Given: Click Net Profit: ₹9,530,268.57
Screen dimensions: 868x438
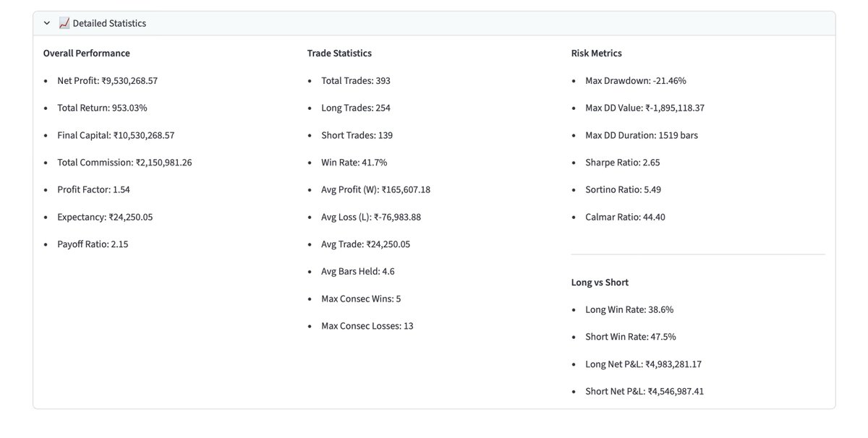Looking at the screenshot, I should coord(108,81).
